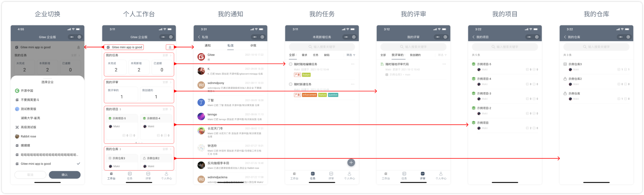Tap the code icon of 示例仓库3 in 我的仓库 list
The width and height of the screenshot is (644, 195).
(x=565, y=64)
